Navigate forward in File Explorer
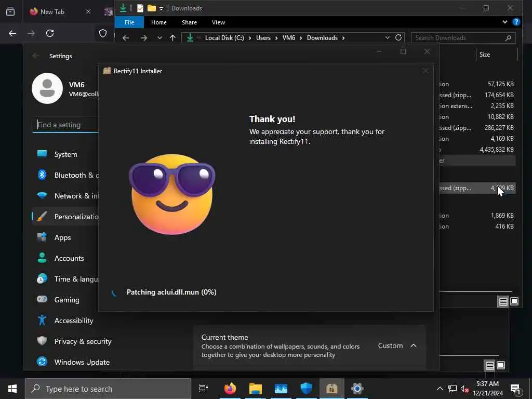 point(144,38)
